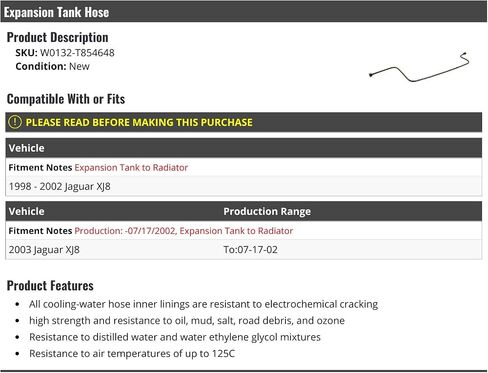The image size is (488, 373).
Task: Select the PLEASE READ BEFORE MAKING THIS PURCHASE banner
Action: click(244, 122)
